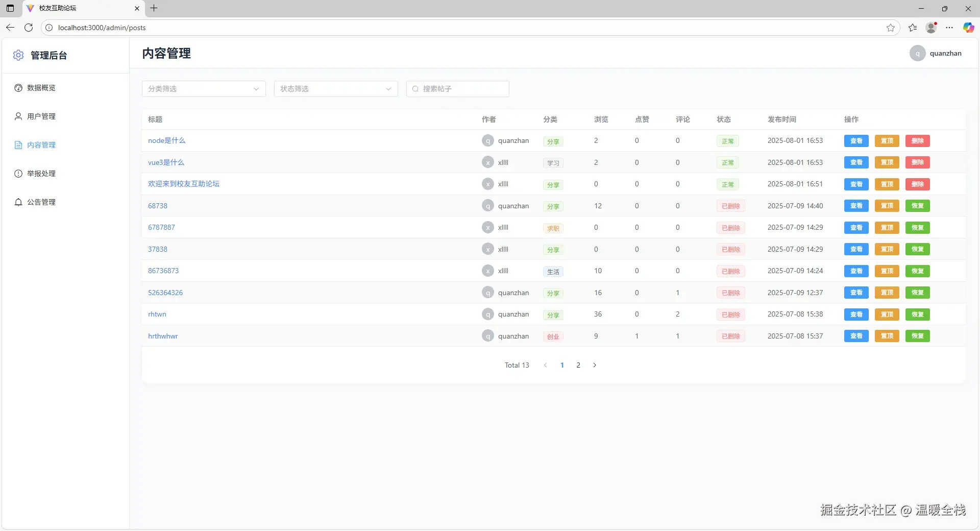Expand the 状态筛选 dropdown
The height and width of the screenshot is (531, 980).
(336, 89)
